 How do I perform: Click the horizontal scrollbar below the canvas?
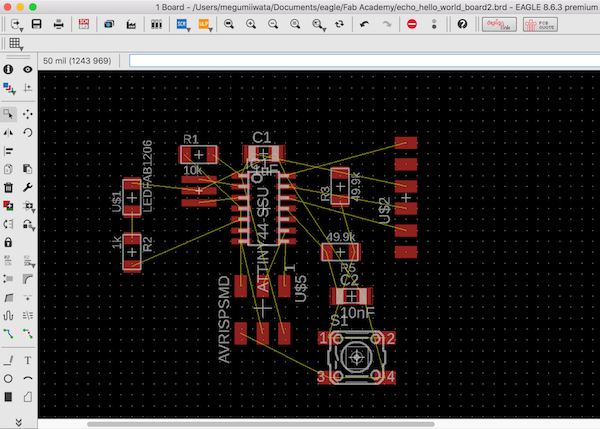[x=261, y=424]
